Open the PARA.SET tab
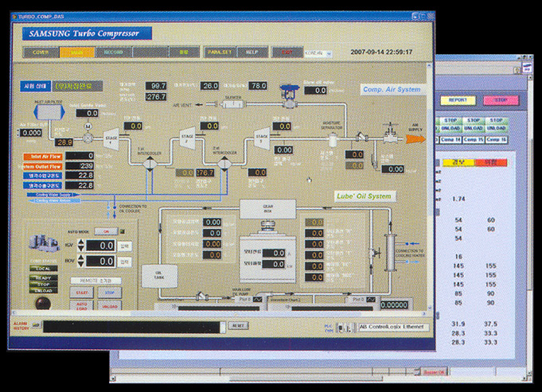The height and width of the screenshot is (392, 542). [220, 52]
